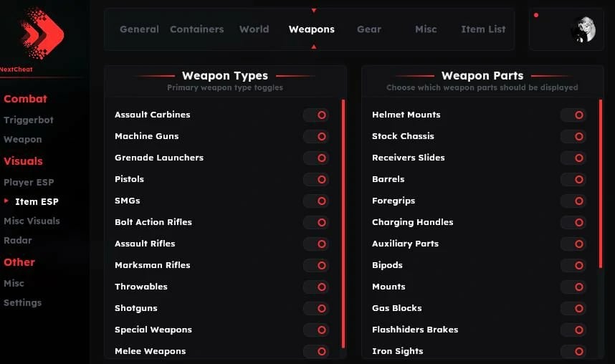The width and height of the screenshot is (615, 364).
Task: Click the user avatar picture
Action: pos(583,29)
